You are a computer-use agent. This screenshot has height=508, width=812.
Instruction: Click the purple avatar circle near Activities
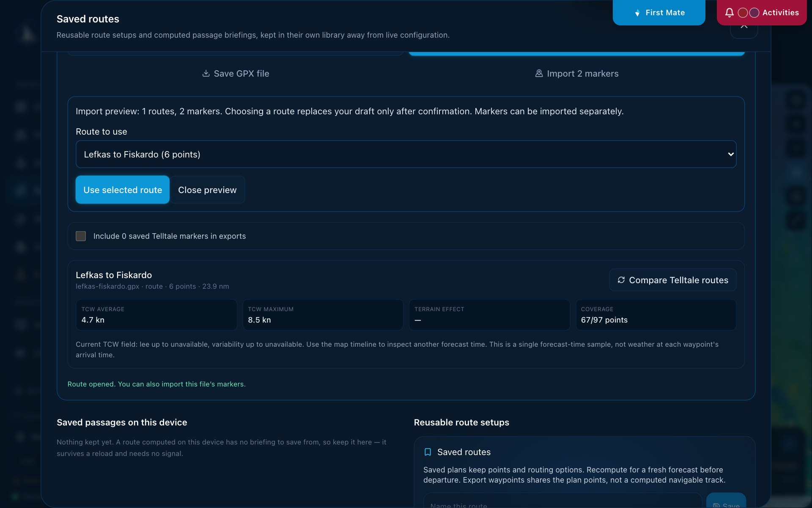point(754,13)
